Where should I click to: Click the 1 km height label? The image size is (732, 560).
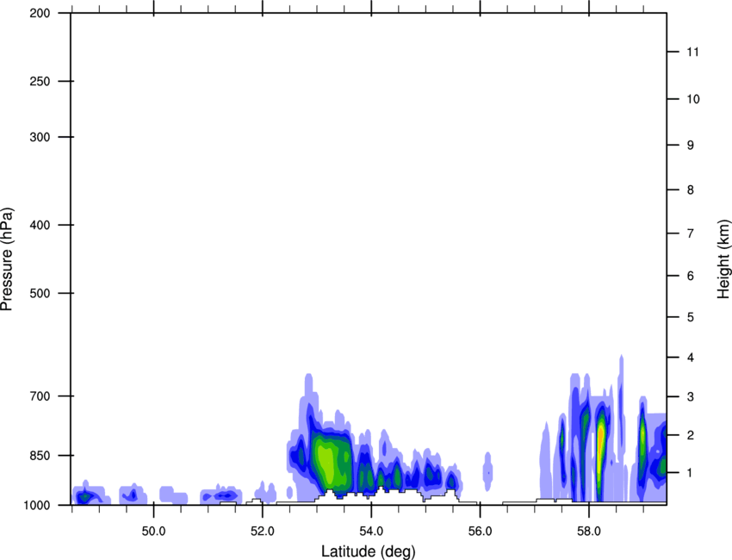tap(691, 473)
